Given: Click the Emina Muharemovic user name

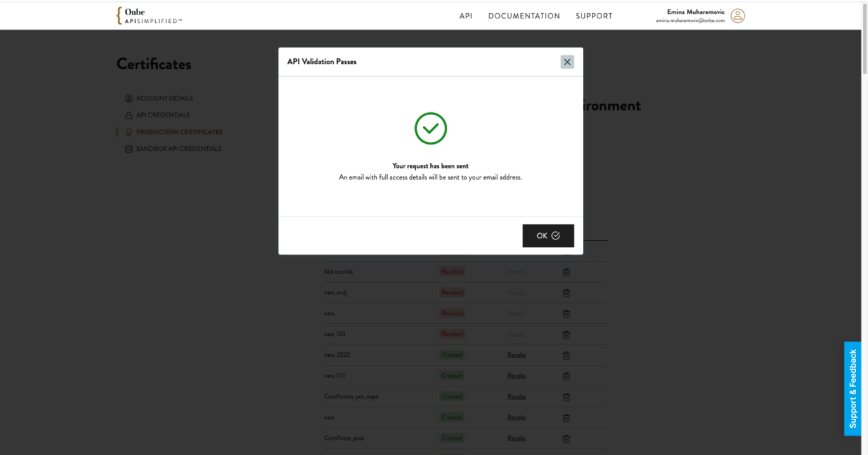Looking at the screenshot, I should click(696, 12).
